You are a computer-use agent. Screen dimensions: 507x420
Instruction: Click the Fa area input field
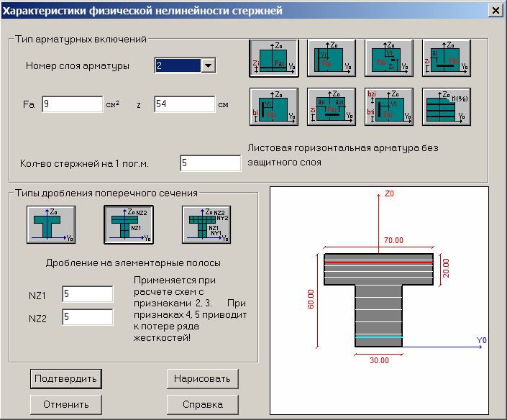click(73, 104)
